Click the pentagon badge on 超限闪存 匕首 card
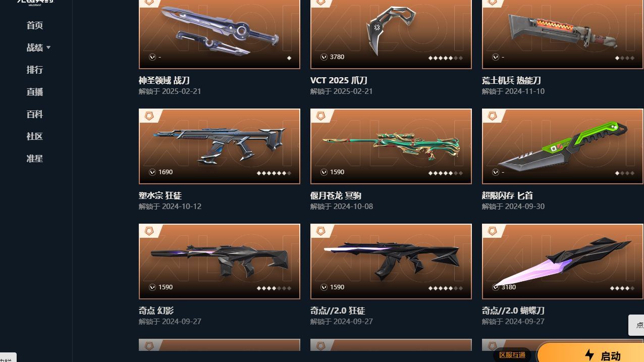 [492, 116]
